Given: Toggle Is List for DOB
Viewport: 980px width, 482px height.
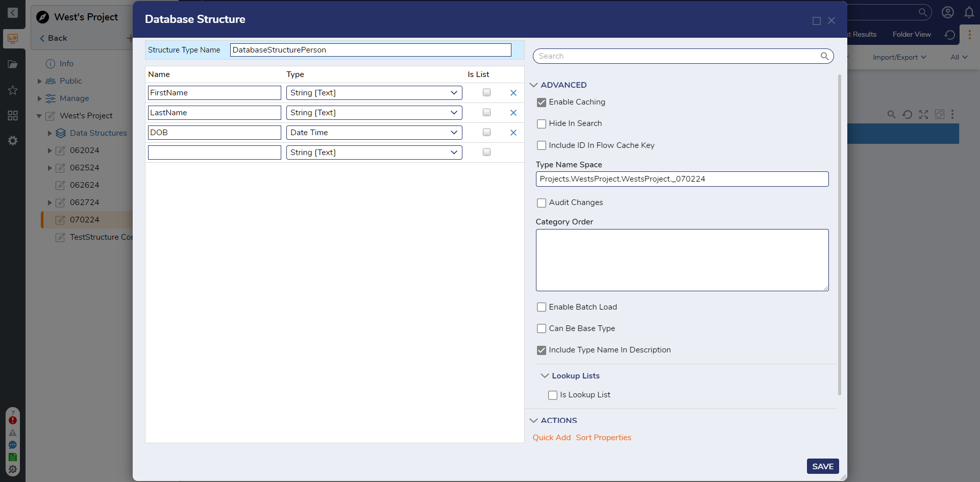Looking at the screenshot, I should tap(487, 133).
